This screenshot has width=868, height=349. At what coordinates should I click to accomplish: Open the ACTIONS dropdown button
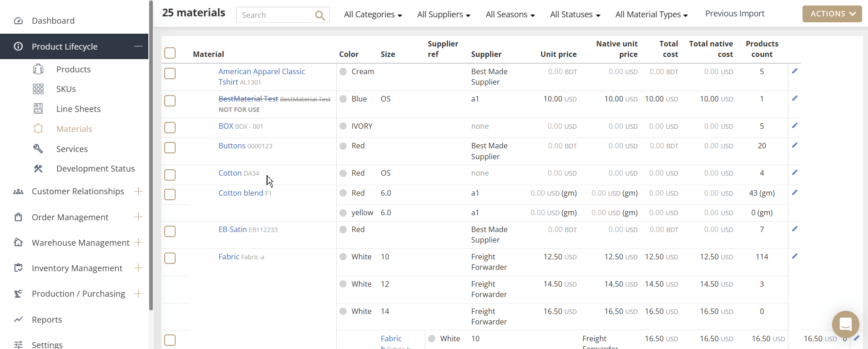[x=832, y=14]
